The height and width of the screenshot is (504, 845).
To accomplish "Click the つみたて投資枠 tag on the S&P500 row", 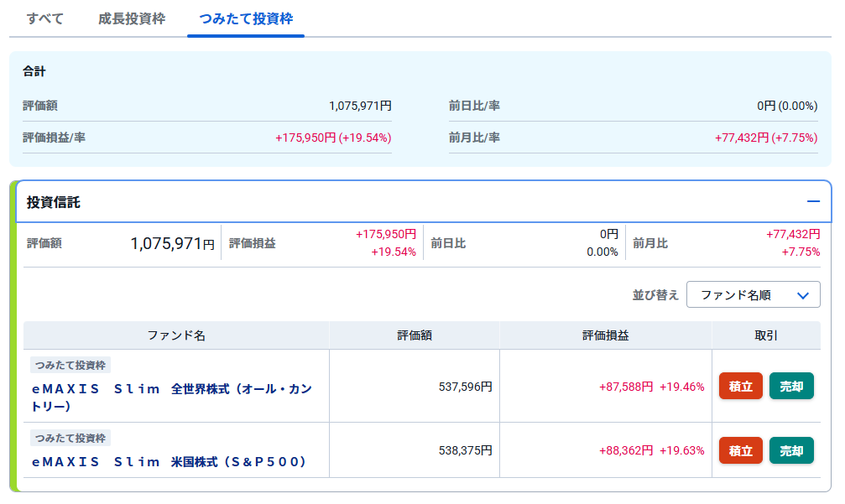I will point(70,438).
